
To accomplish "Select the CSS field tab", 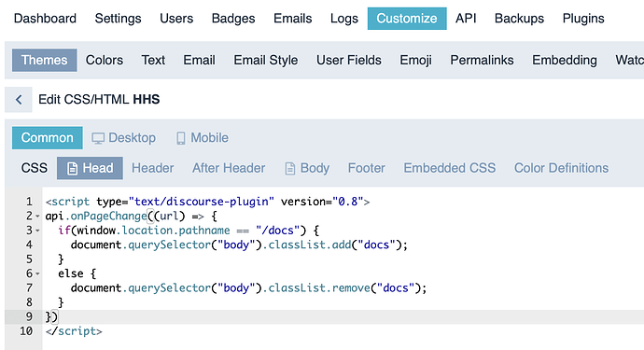I will [x=35, y=168].
